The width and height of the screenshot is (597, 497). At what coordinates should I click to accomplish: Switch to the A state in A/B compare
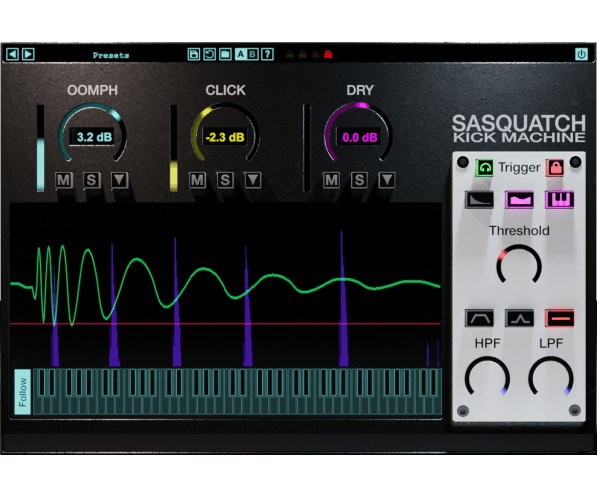click(241, 54)
